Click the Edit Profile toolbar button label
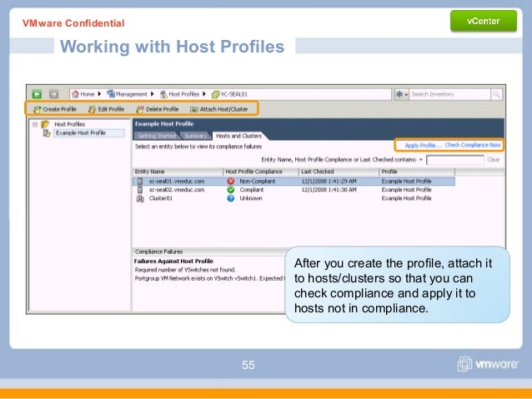Screen dimensions: 532x399 111,109
